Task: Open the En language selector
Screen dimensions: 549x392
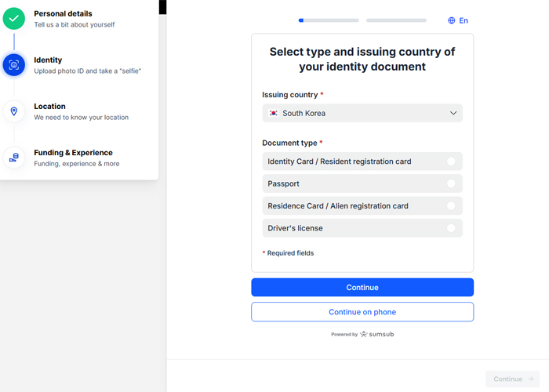Action: tap(458, 20)
